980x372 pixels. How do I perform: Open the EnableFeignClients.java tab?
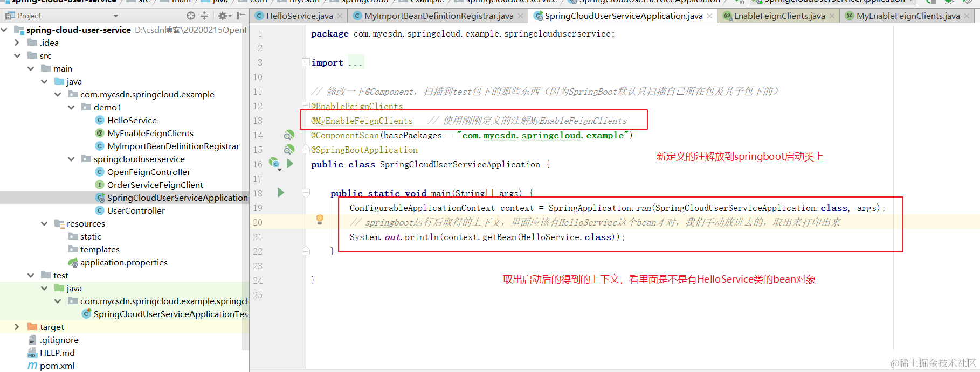779,16
